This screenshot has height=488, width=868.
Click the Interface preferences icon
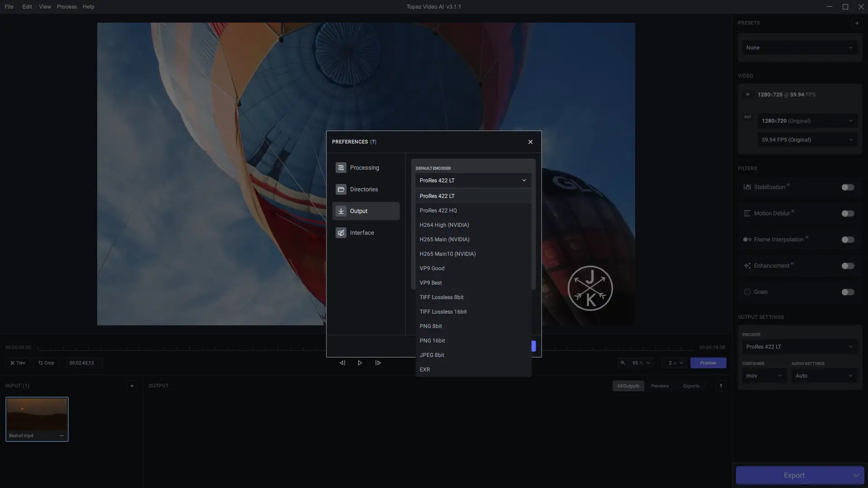pos(341,233)
